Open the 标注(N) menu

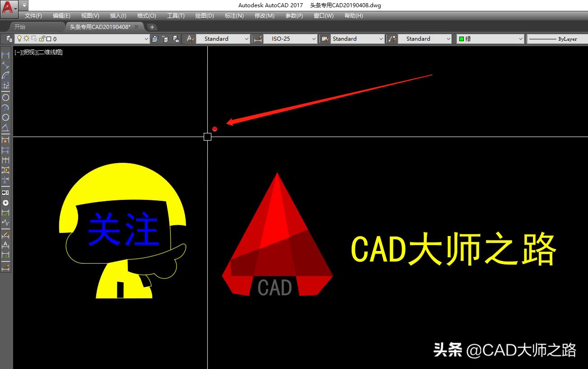(x=234, y=15)
